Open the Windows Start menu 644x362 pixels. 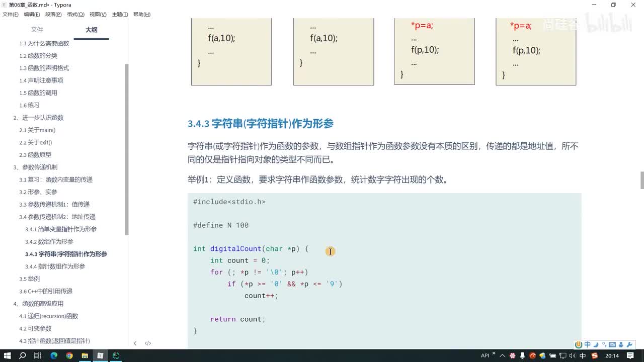pyautogui.click(x=7, y=355)
